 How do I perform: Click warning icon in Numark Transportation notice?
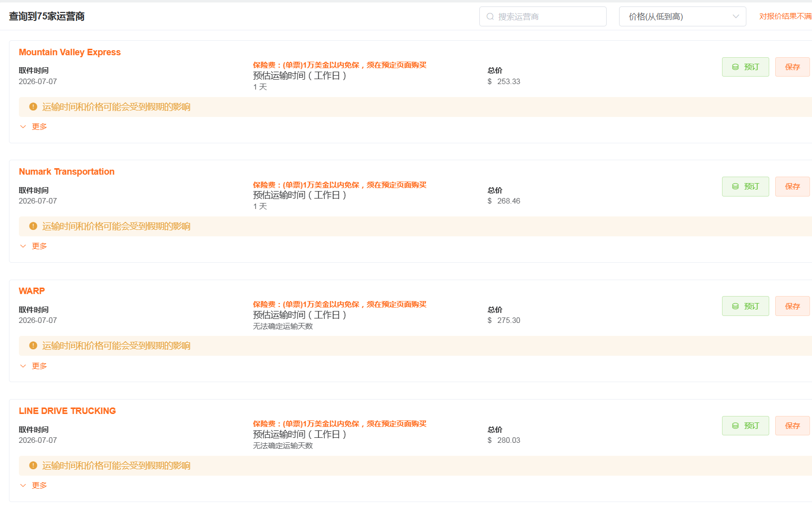point(33,226)
